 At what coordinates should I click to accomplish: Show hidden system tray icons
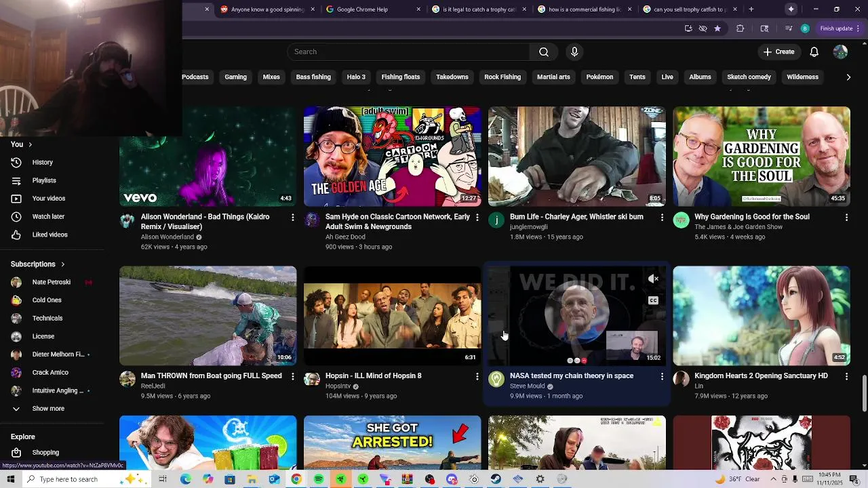tap(773, 479)
